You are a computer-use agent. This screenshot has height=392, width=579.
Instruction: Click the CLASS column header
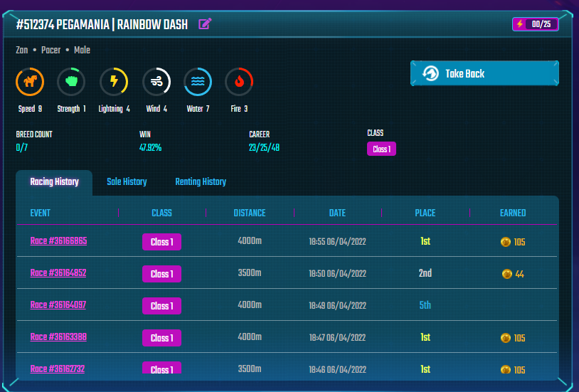pos(161,213)
